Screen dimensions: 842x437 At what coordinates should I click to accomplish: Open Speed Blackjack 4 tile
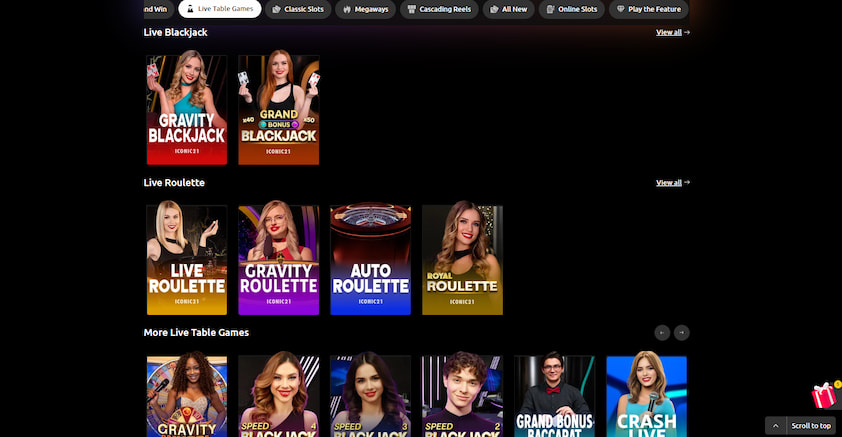tap(279, 396)
